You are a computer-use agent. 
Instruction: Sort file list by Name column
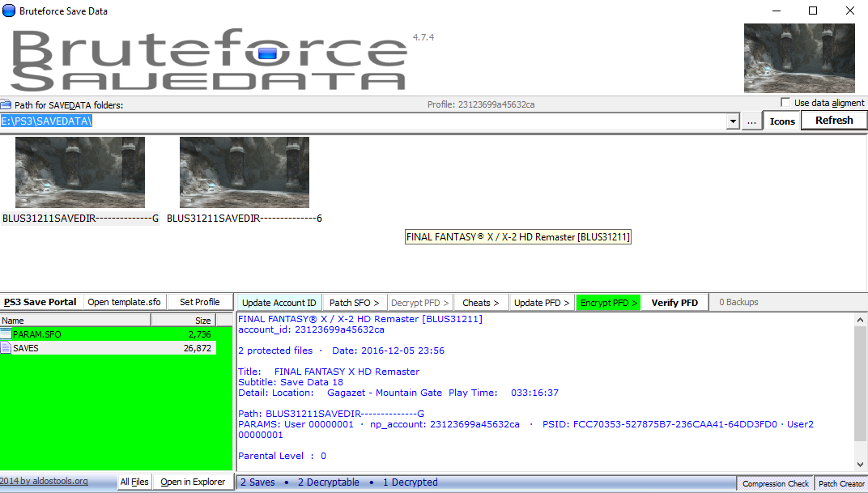75,321
